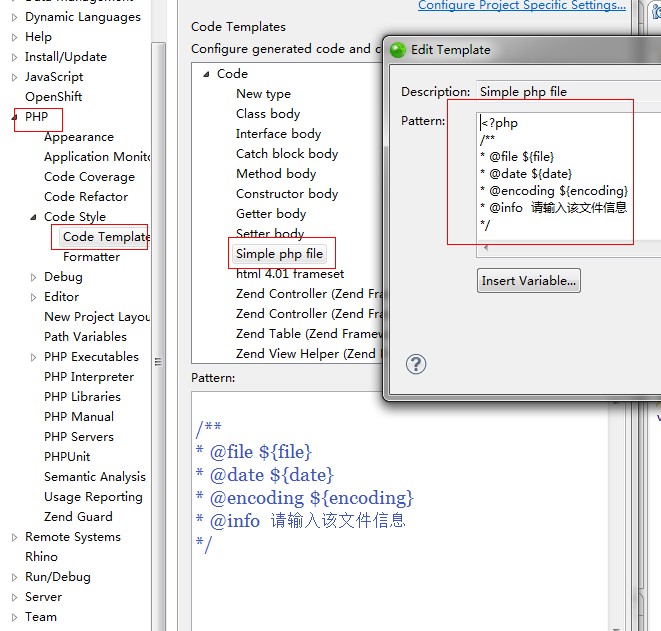
Task: Open the PHP Manual page
Action: (x=79, y=416)
